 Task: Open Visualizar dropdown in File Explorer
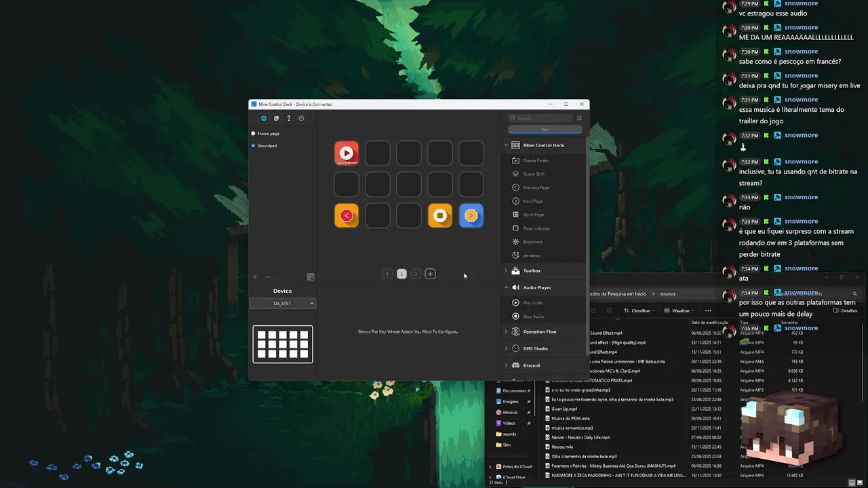point(679,310)
